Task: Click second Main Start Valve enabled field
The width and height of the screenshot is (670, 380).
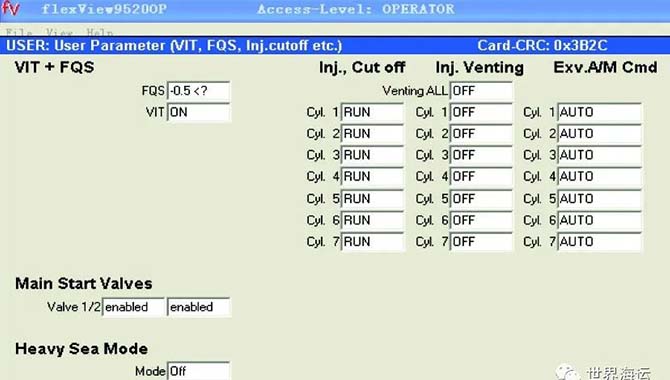Action: pos(199,307)
